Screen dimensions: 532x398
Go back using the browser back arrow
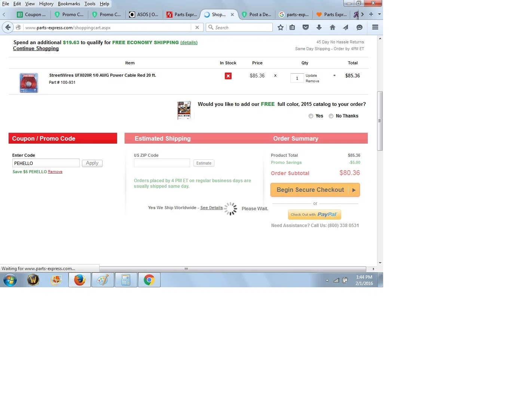point(8,27)
